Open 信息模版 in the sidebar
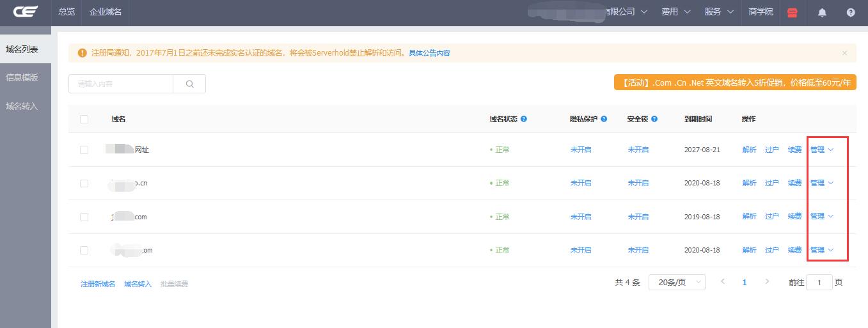 (22, 77)
